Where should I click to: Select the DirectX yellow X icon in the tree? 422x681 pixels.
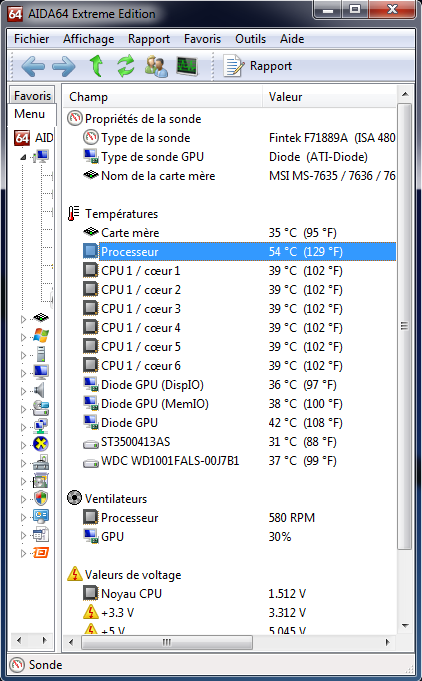(41, 444)
